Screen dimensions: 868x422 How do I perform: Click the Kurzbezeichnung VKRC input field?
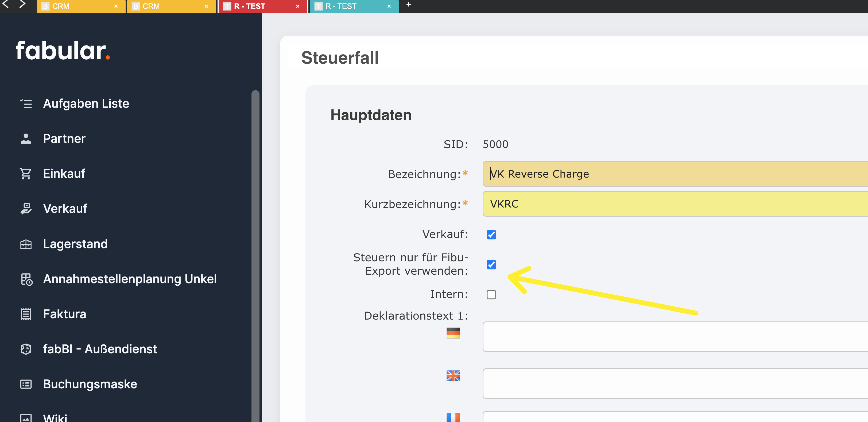(674, 204)
